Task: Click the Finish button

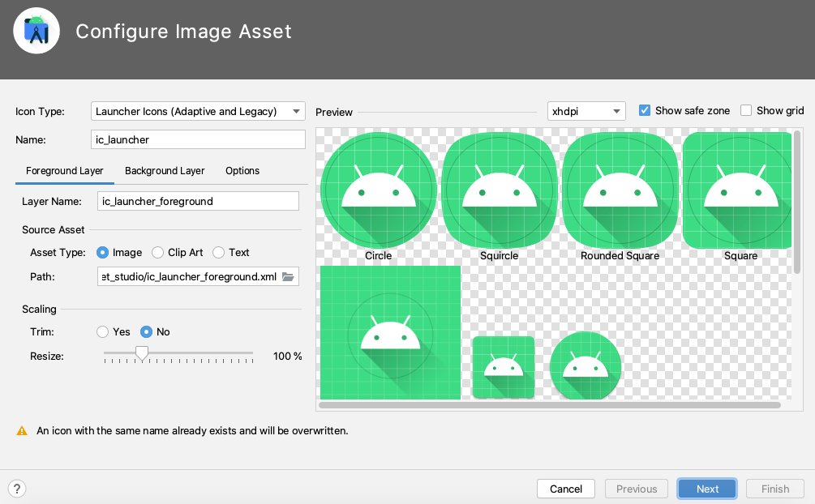Action: pyautogui.click(x=775, y=489)
